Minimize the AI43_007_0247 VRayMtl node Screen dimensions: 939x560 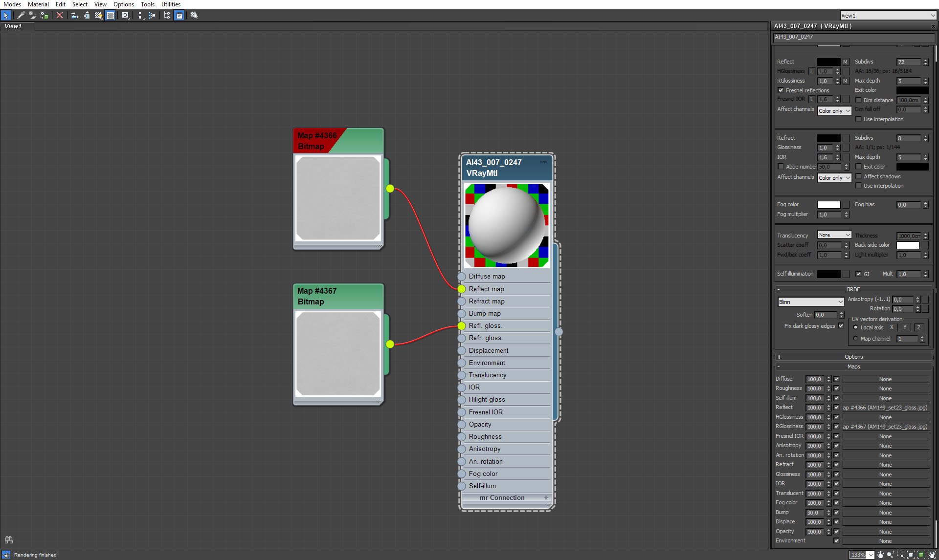click(x=544, y=162)
